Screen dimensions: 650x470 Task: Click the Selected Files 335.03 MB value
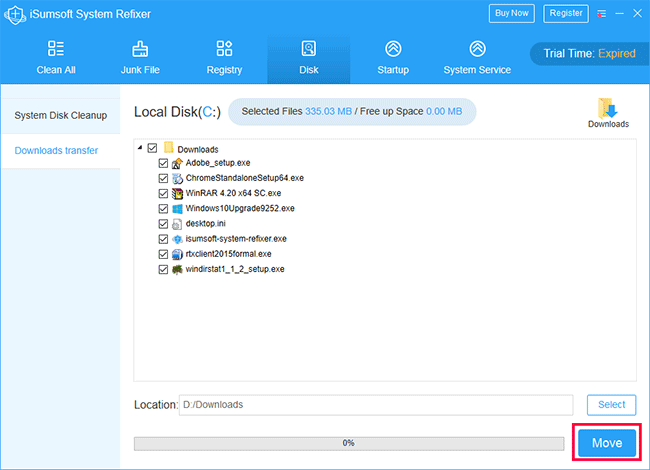click(x=328, y=111)
